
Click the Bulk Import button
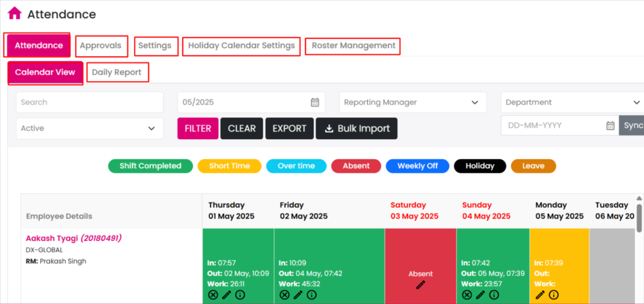[357, 128]
